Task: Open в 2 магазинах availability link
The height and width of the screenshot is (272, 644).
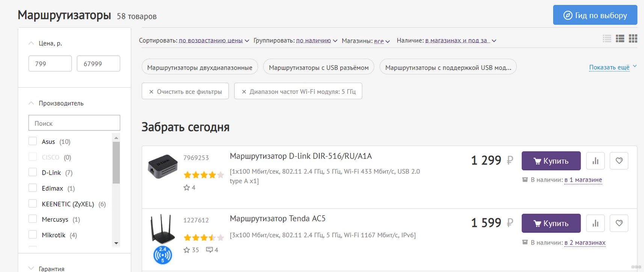Action: click(585, 243)
